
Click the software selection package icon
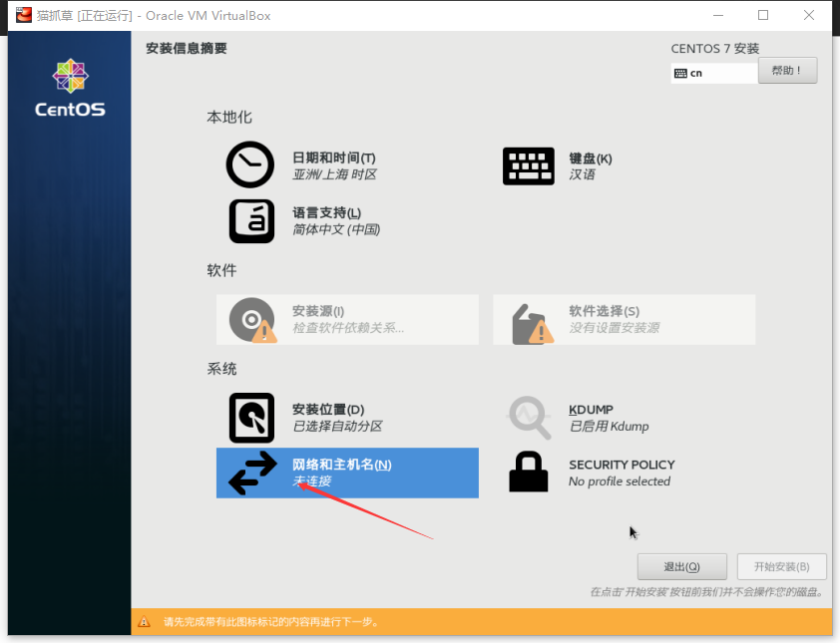tap(533, 324)
